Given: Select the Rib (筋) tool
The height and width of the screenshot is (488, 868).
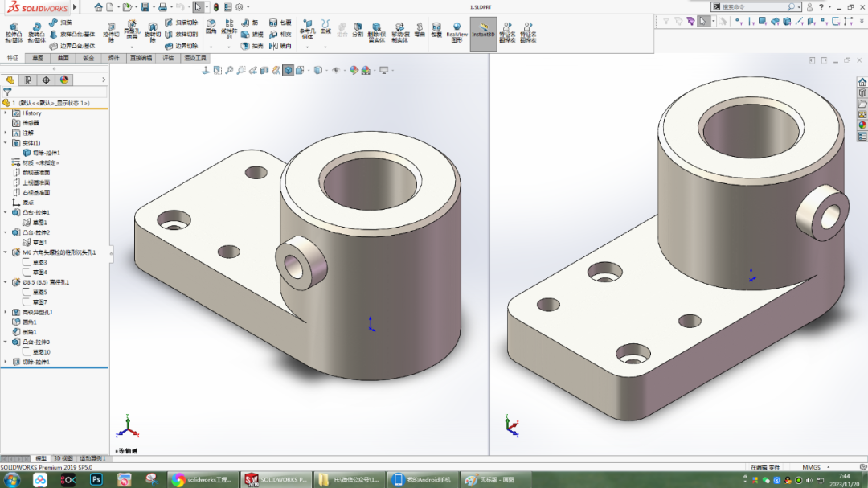Looking at the screenshot, I should tap(250, 23).
